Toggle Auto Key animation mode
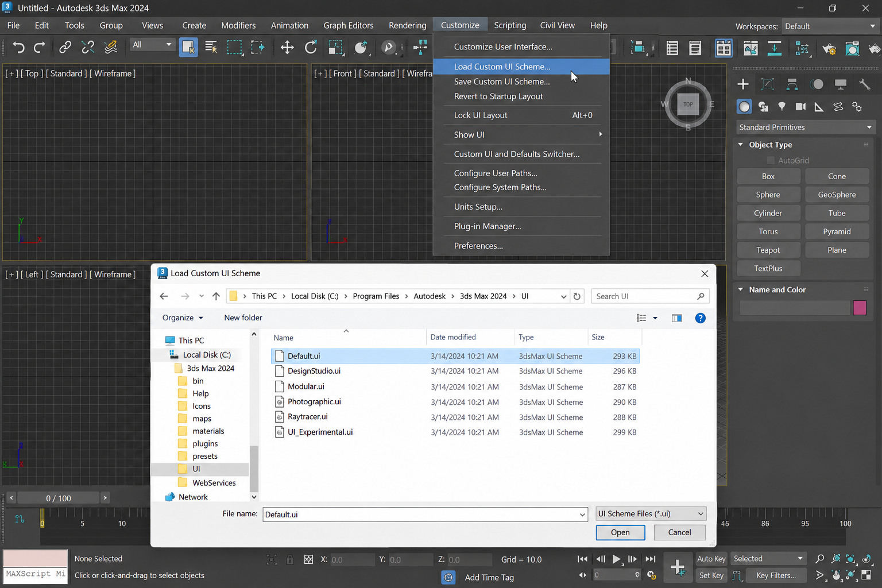 711,559
